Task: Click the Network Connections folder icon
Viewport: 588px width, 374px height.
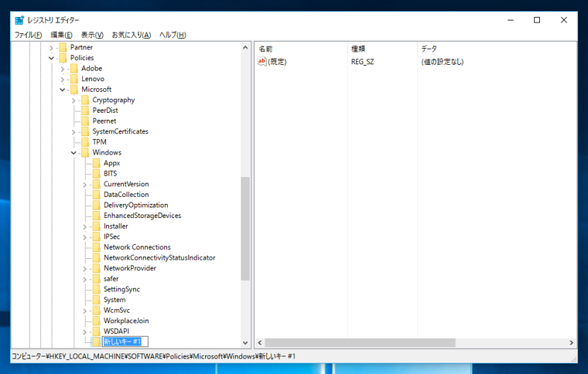Action: (x=97, y=247)
